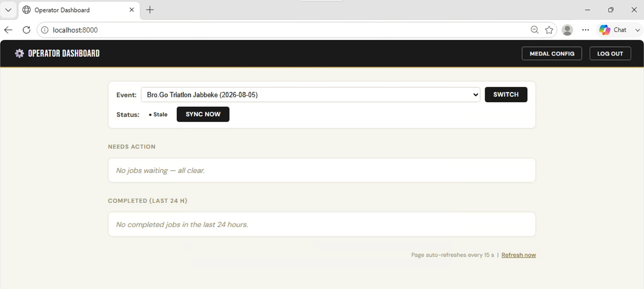Screen dimensions: 644x289
Task: Minimize the browser window
Action: pos(588,10)
